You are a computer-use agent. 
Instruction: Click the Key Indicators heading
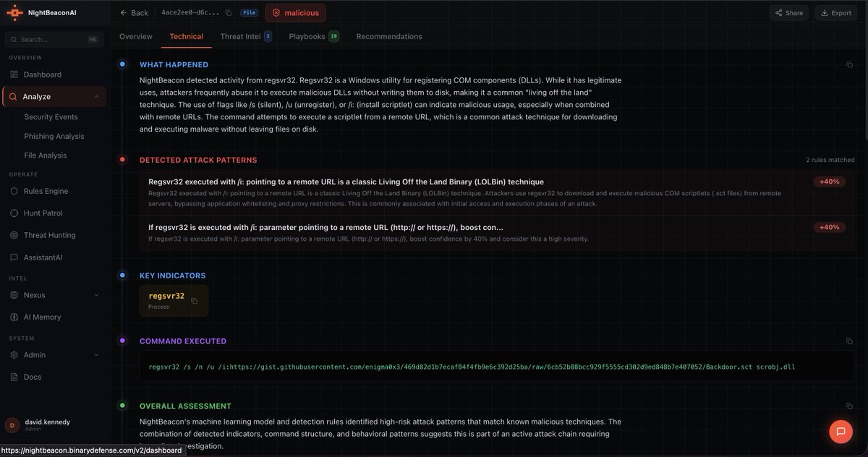(x=172, y=276)
